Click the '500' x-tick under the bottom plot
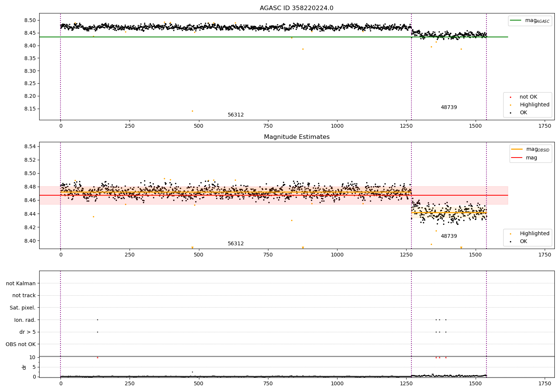 point(199,383)
